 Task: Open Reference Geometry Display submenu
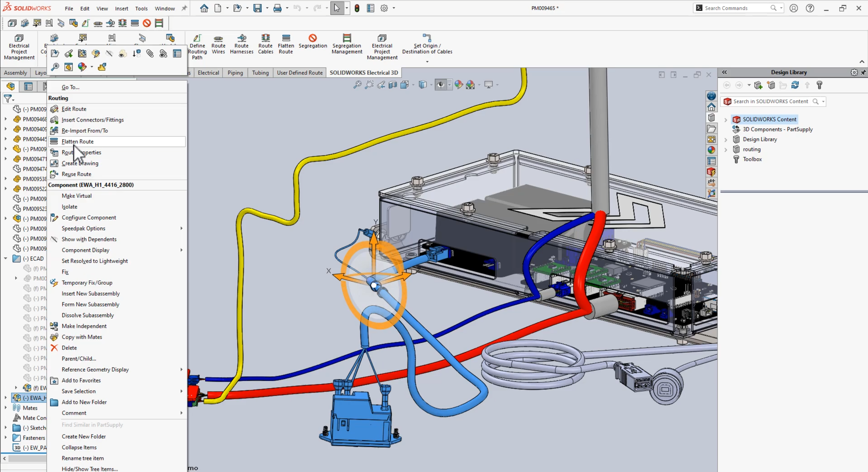[117, 370]
